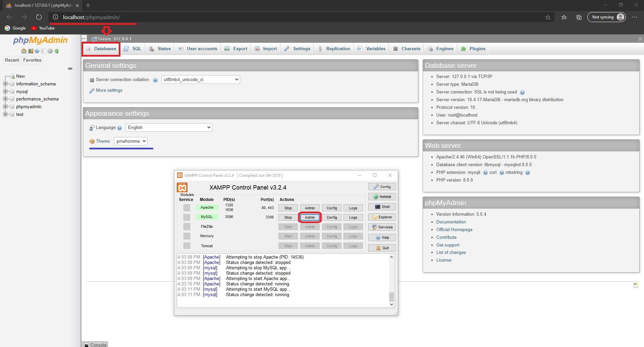This screenshot has width=644, height=347.
Task: Launch Shell from XAMPP Control Panel
Action: click(x=382, y=207)
